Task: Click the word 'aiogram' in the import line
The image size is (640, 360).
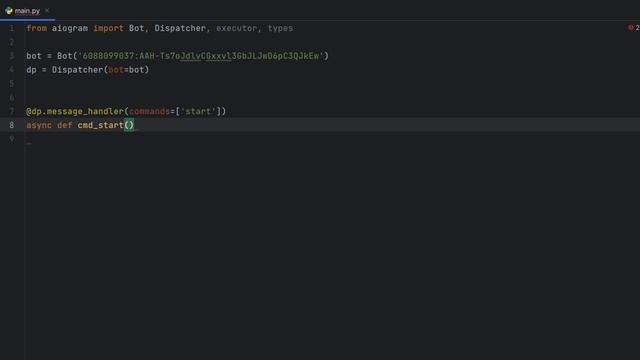Action: point(70,28)
